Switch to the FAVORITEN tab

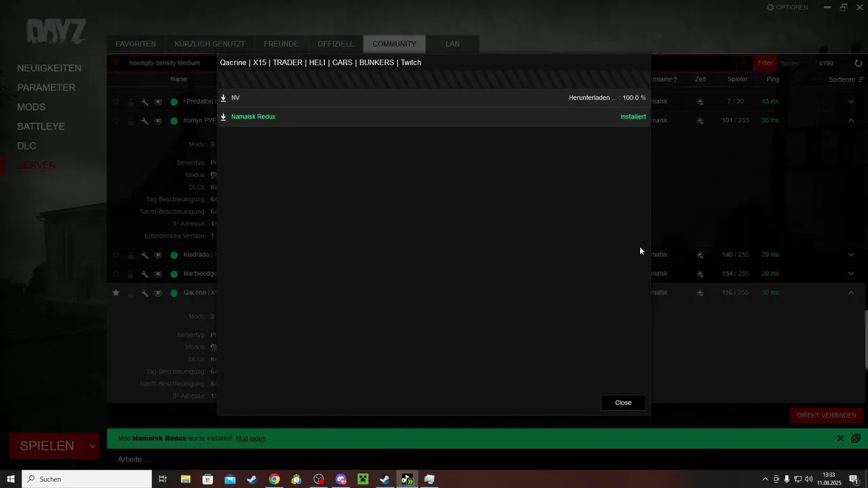[136, 44]
